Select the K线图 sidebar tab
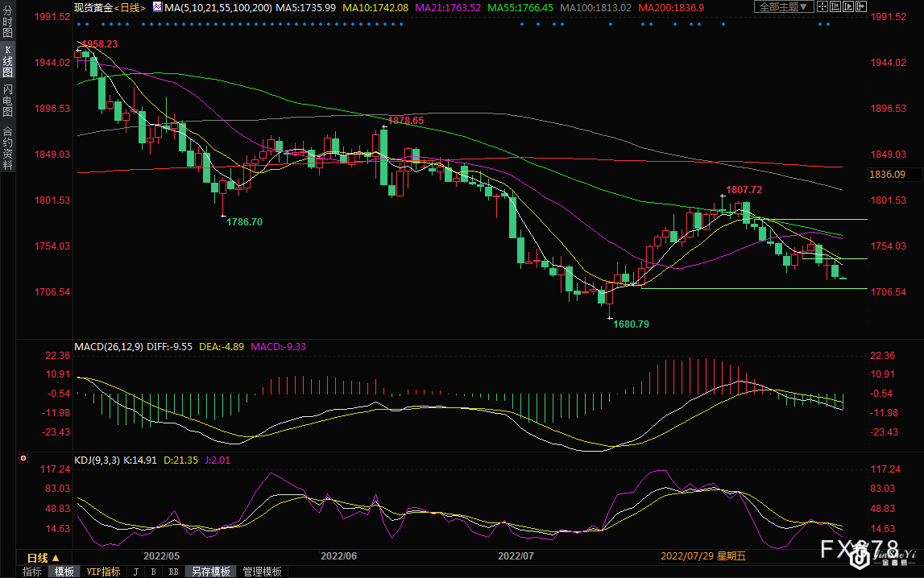 [7, 61]
